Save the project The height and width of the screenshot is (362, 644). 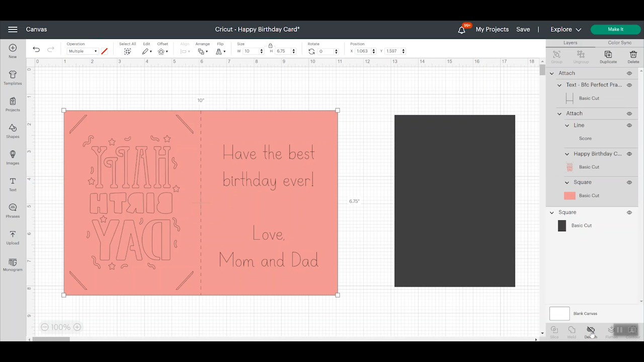point(523,30)
